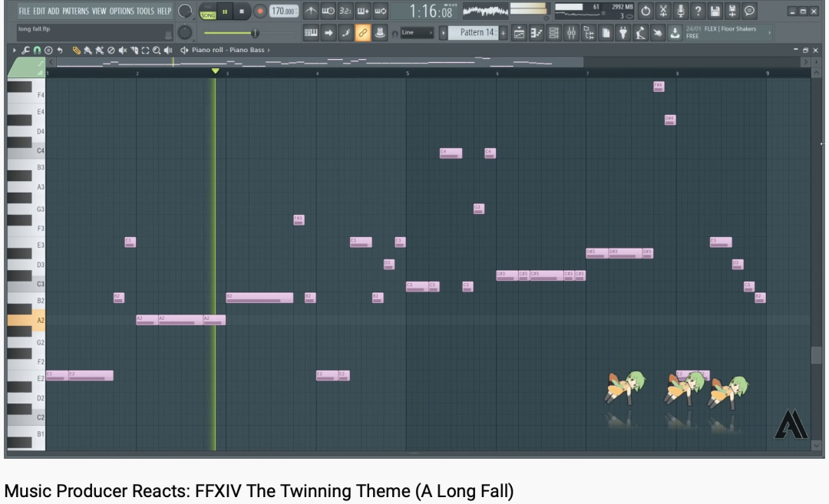Open the project picker pages icon

pyautogui.click(x=606, y=33)
